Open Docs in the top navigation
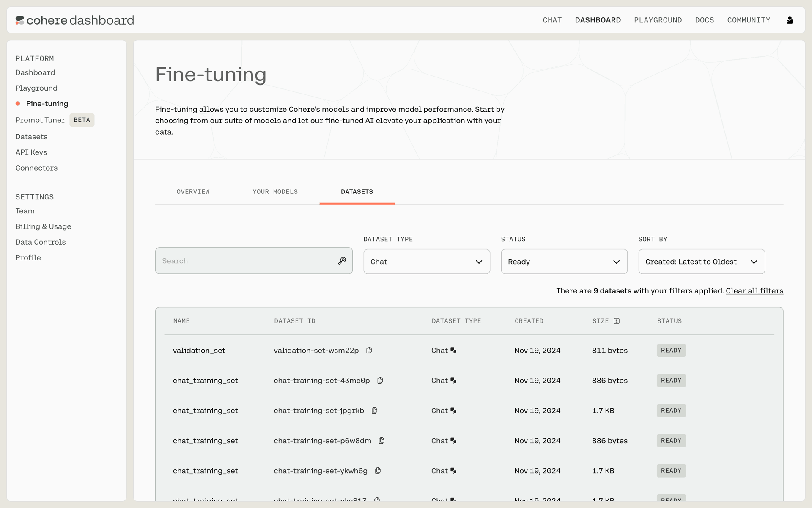 pos(705,20)
